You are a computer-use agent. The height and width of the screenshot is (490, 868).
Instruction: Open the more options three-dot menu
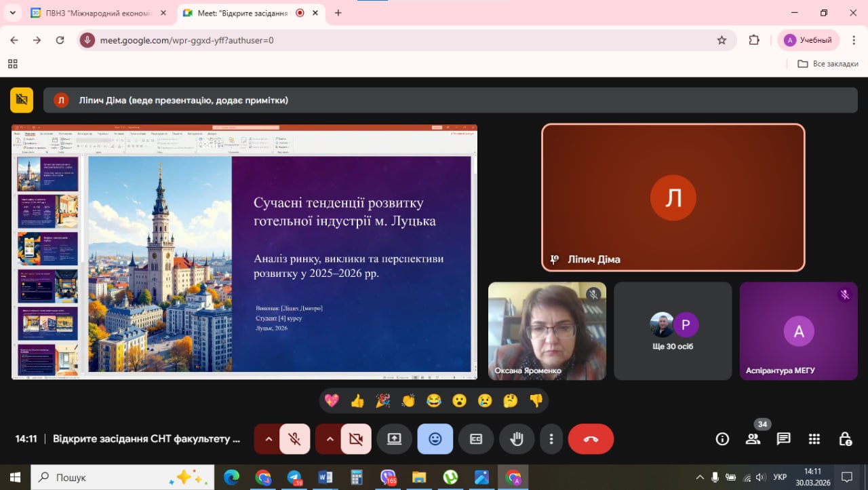pyautogui.click(x=552, y=439)
